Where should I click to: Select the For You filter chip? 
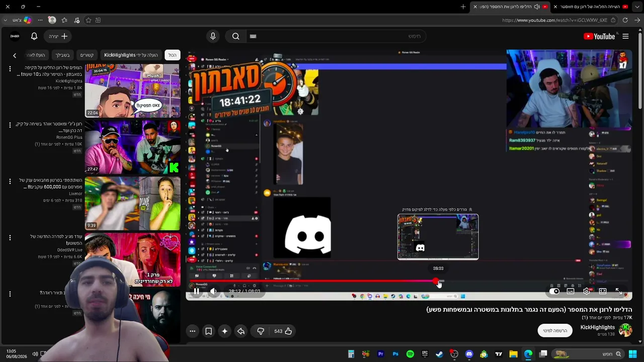pos(62,55)
